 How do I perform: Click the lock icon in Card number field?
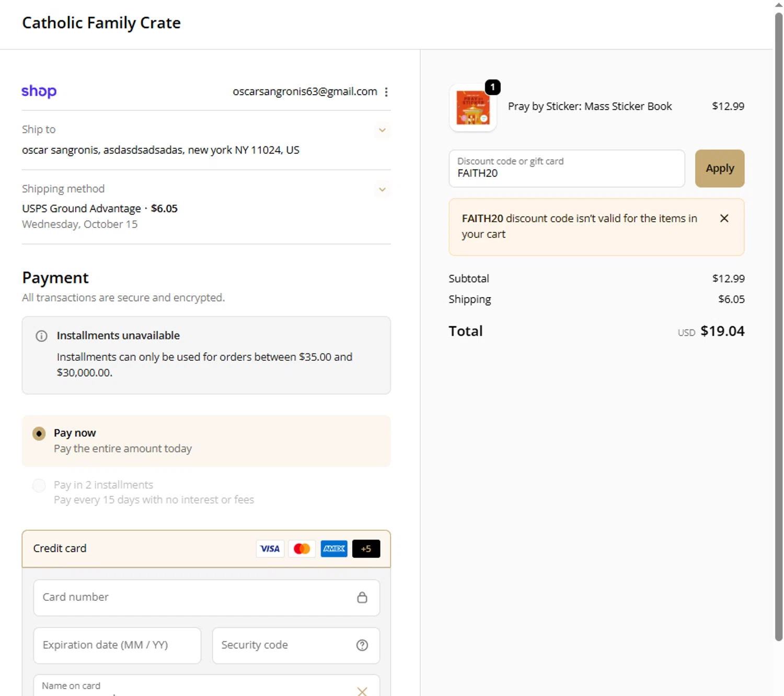[x=362, y=598]
